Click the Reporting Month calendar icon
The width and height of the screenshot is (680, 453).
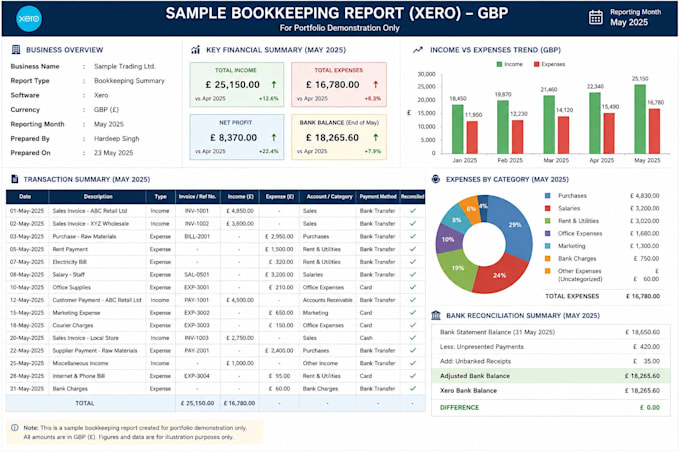tap(595, 17)
